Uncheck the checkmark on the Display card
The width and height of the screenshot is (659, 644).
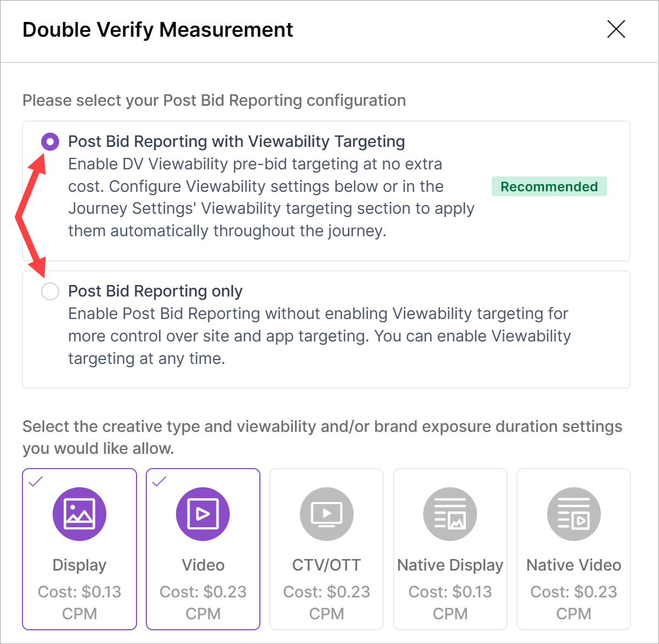pyautogui.click(x=36, y=482)
